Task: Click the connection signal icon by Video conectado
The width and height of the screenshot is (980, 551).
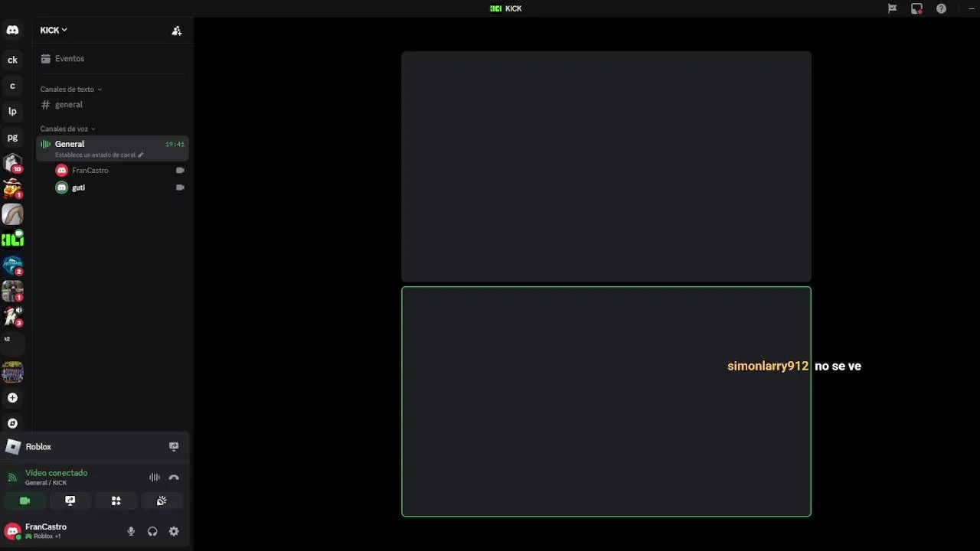Action: [12, 478]
